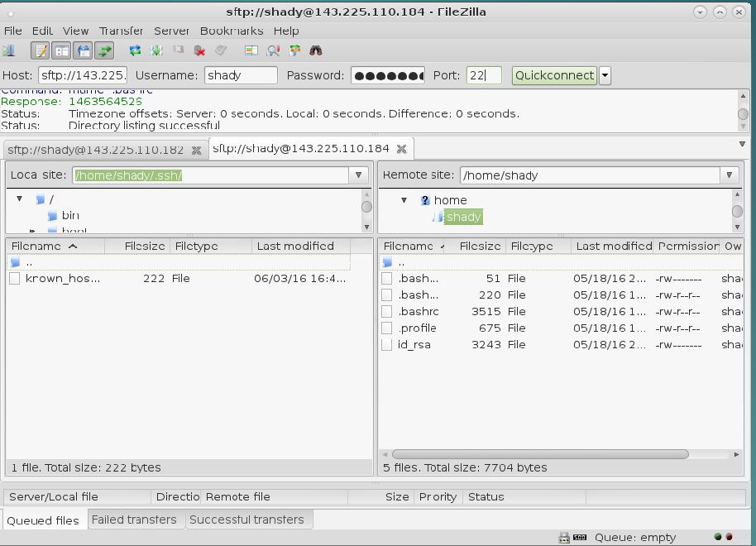Toggle directory comparison icon
The width and height of the screenshot is (756, 546).
[274, 50]
